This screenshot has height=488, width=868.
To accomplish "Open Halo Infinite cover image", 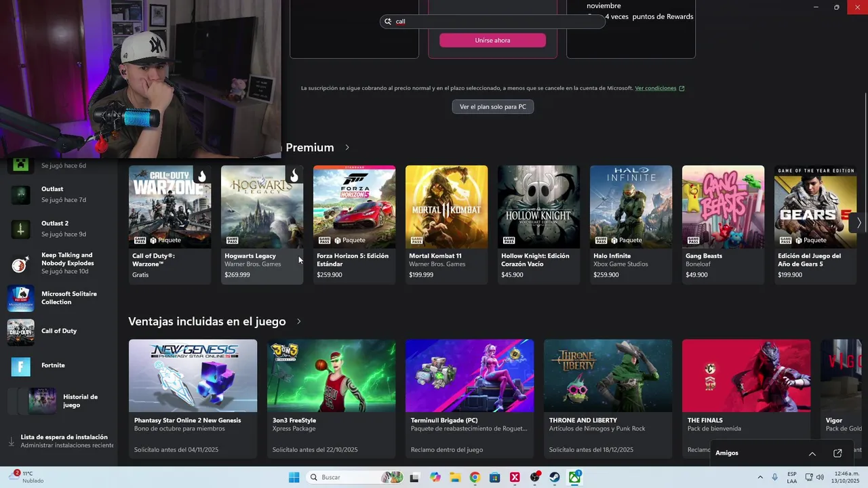I will point(631,207).
